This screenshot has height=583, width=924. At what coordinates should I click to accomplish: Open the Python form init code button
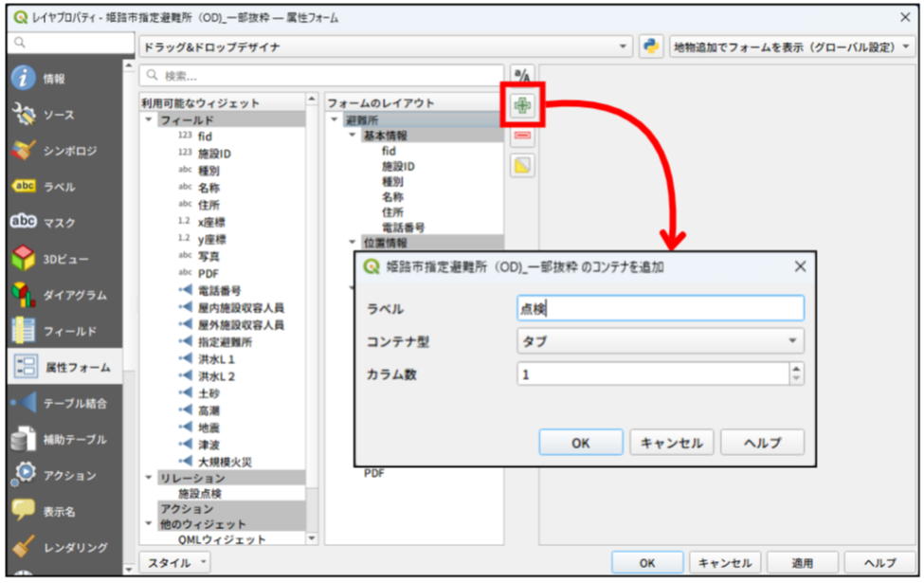[650, 46]
